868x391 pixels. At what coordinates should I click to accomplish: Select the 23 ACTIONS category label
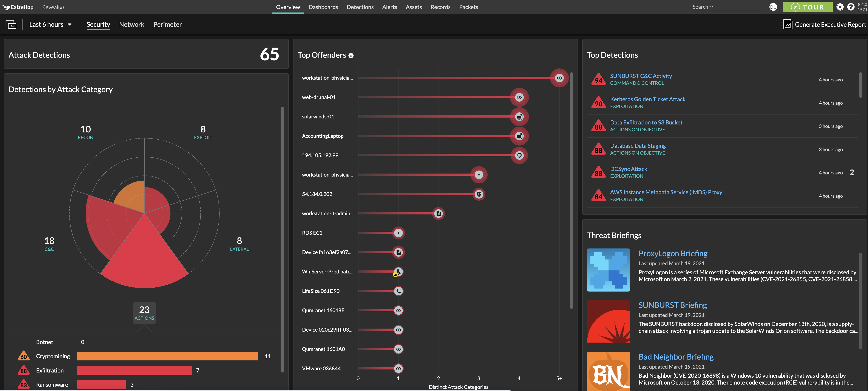(144, 313)
